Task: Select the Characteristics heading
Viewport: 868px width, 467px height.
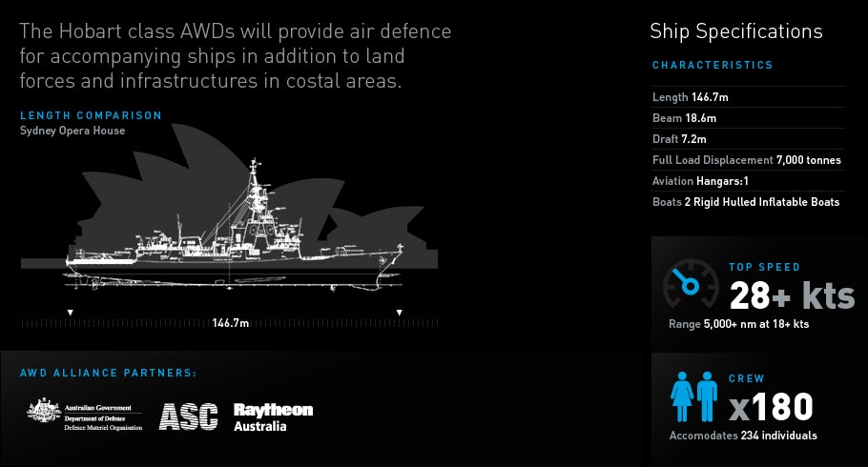Action: coord(712,66)
